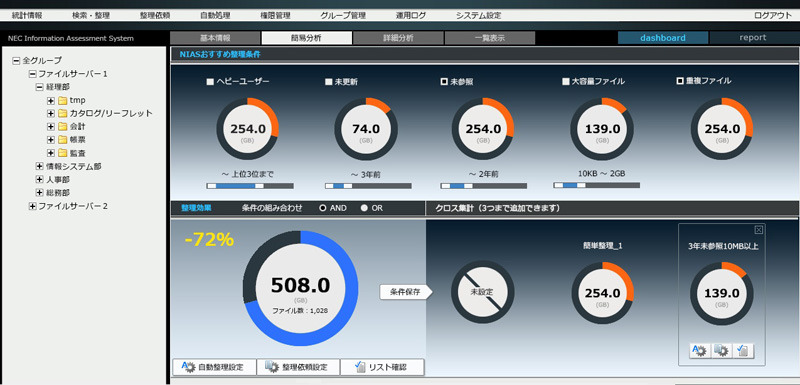The height and width of the screenshot is (385, 800).
Task: Switch to the 一覧表示 tab
Action: [490, 38]
